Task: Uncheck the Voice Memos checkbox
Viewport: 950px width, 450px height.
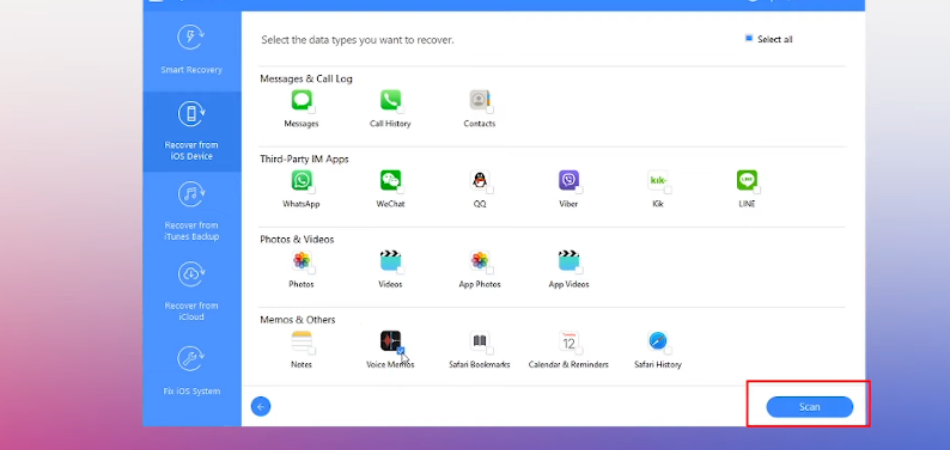Action: 401,351
